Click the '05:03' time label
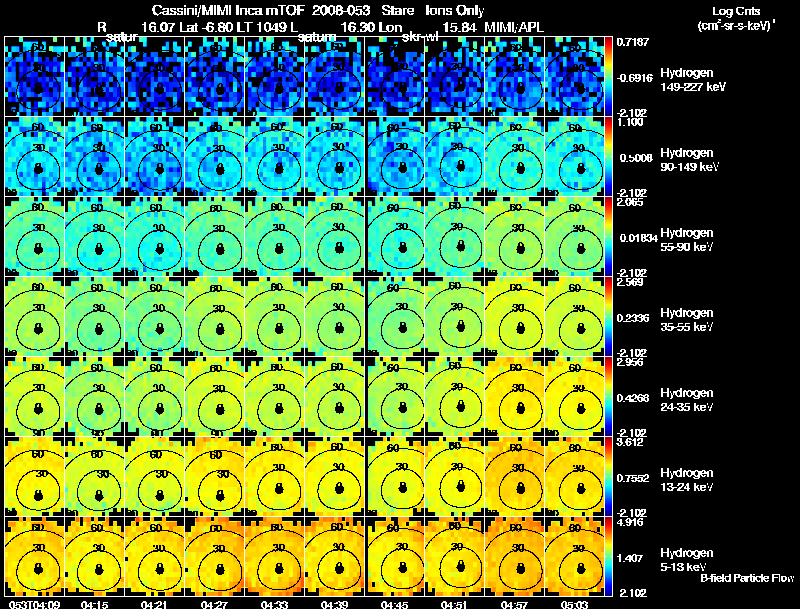This screenshot has height=609, width=800. [574, 604]
